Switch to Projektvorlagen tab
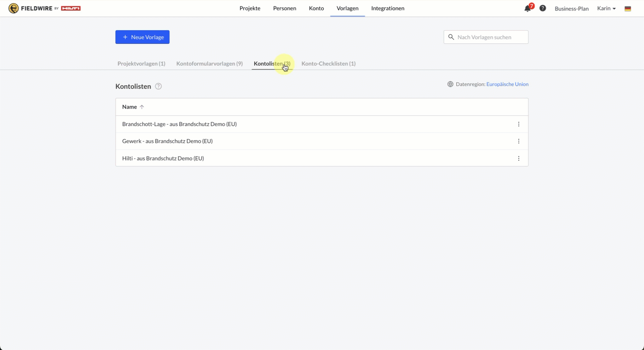The width and height of the screenshot is (644, 350). click(x=141, y=64)
